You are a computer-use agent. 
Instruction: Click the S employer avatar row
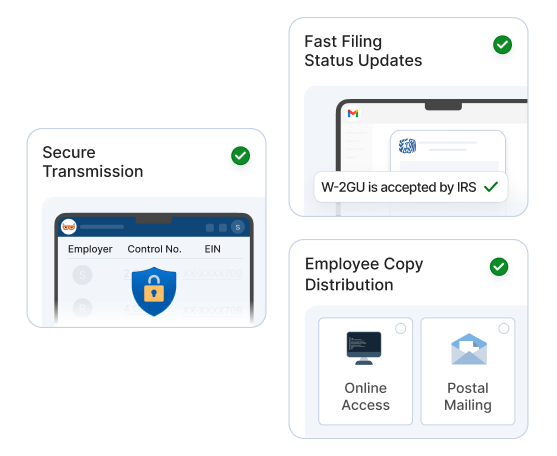click(x=82, y=275)
